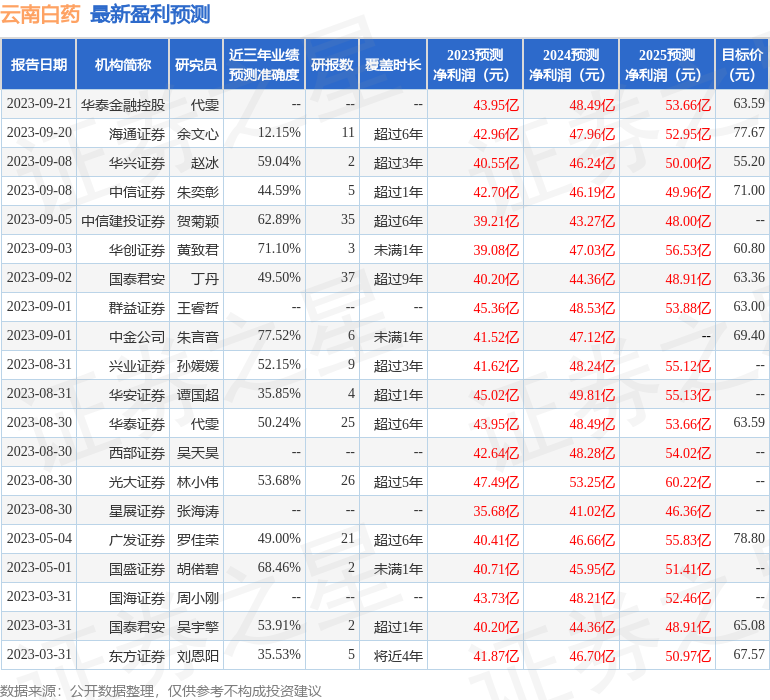The width and height of the screenshot is (770, 700).
Task: Click accuracy value 50.24%
Action: (279, 422)
